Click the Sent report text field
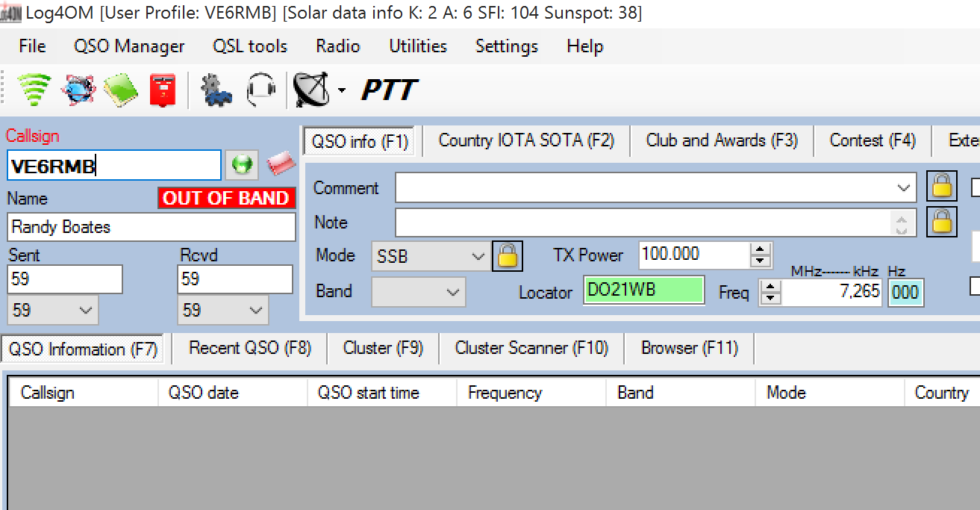The height and width of the screenshot is (510, 980). pos(65,279)
